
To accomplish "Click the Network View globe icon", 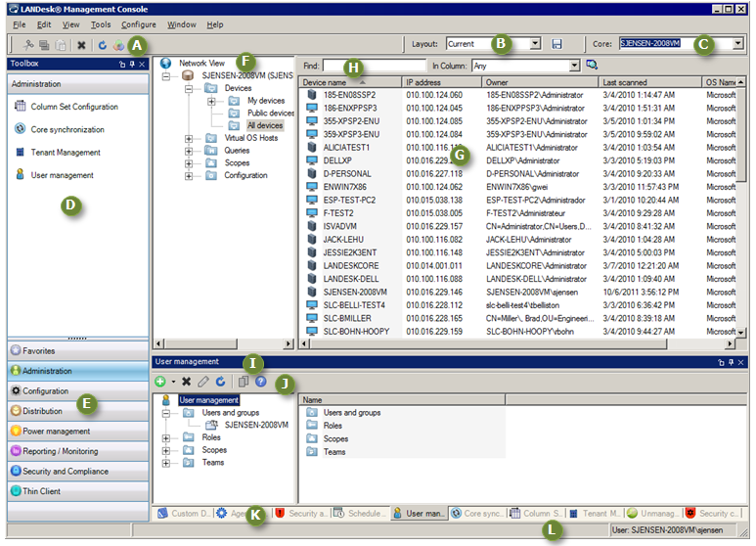I will pyautogui.click(x=166, y=64).
